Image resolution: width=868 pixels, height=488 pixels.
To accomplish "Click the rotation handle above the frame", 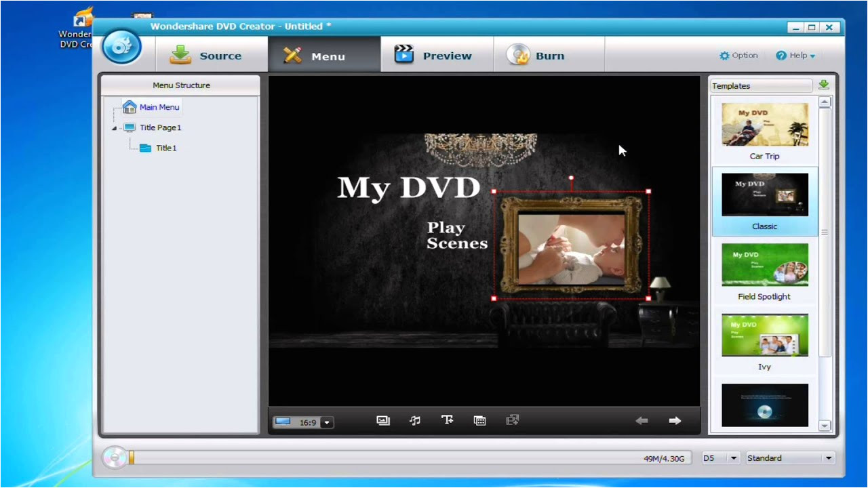I will tap(571, 178).
